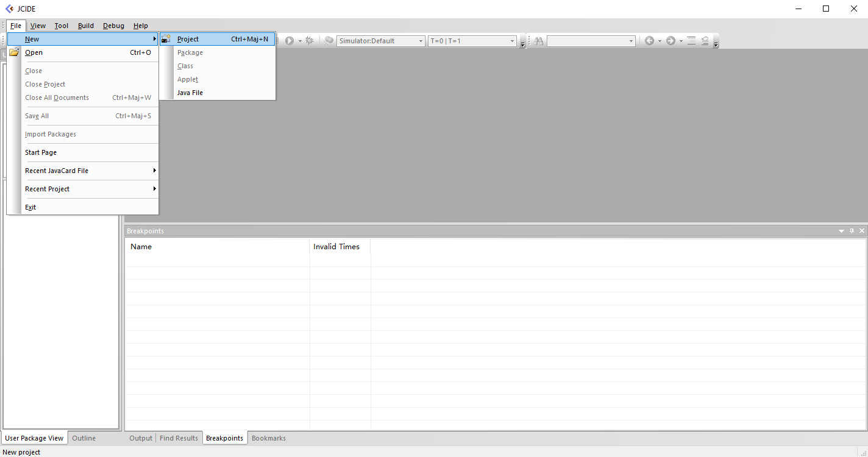Image resolution: width=868 pixels, height=457 pixels.
Task: Open the Simulator:Default dropdown
Action: coord(381,41)
